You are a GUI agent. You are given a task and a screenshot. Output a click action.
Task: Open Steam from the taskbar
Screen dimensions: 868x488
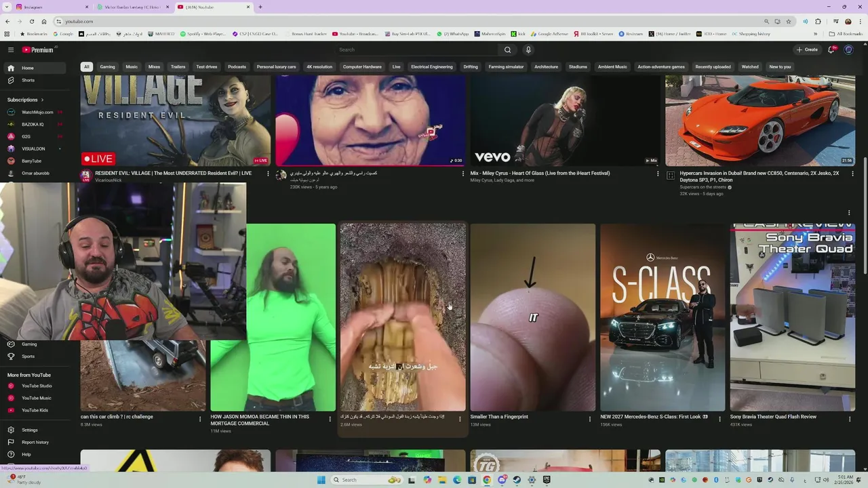click(517, 480)
